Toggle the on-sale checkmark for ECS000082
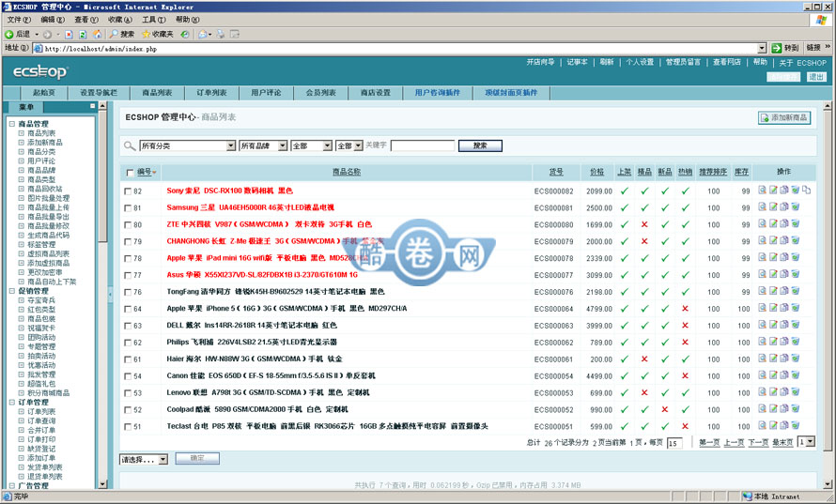The image size is (836, 504). tap(625, 191)
